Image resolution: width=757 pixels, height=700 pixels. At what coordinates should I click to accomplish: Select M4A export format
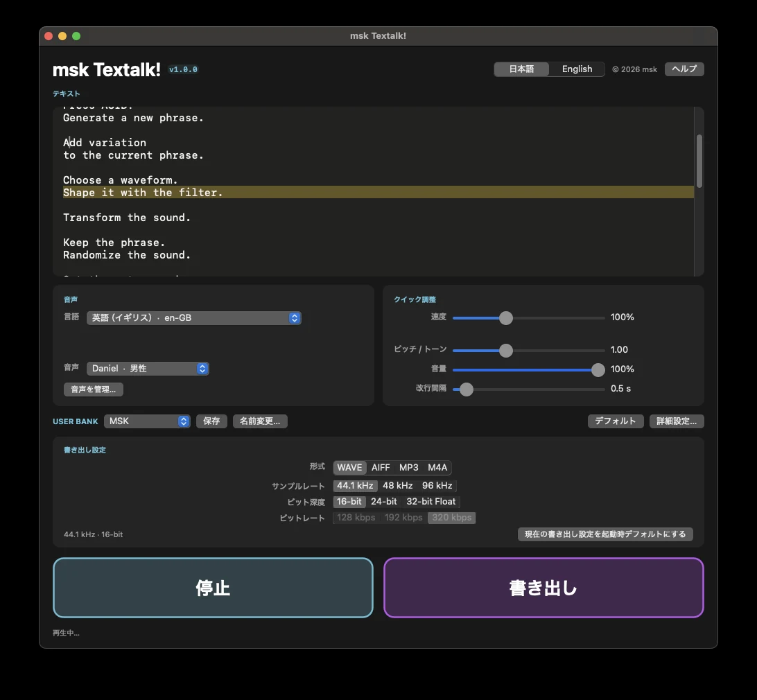point(437,467)
